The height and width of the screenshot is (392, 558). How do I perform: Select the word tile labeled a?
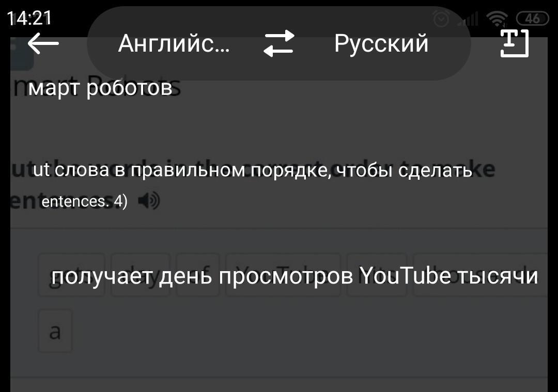point(55,331)
